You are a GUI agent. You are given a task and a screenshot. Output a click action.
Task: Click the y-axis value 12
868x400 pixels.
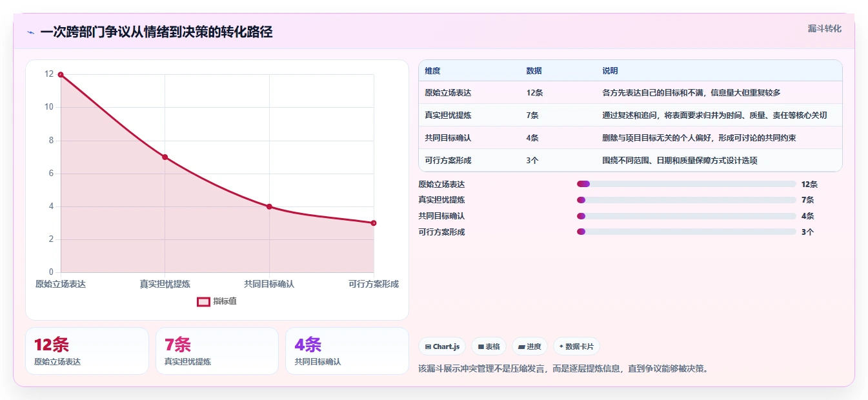[49, 74]
